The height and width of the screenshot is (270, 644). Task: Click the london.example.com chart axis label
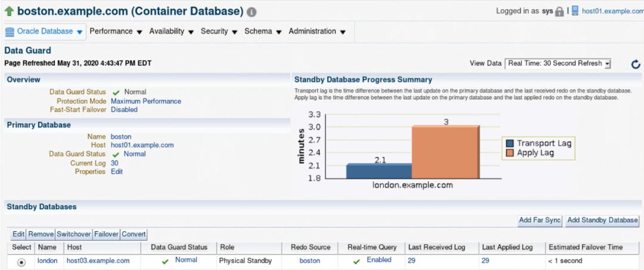click(x=413, y=185)
